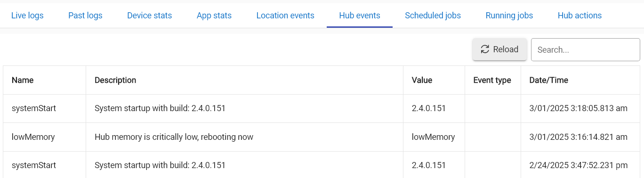Open the Location events tab
Screen dimensions: 644x178
(285, 16)
